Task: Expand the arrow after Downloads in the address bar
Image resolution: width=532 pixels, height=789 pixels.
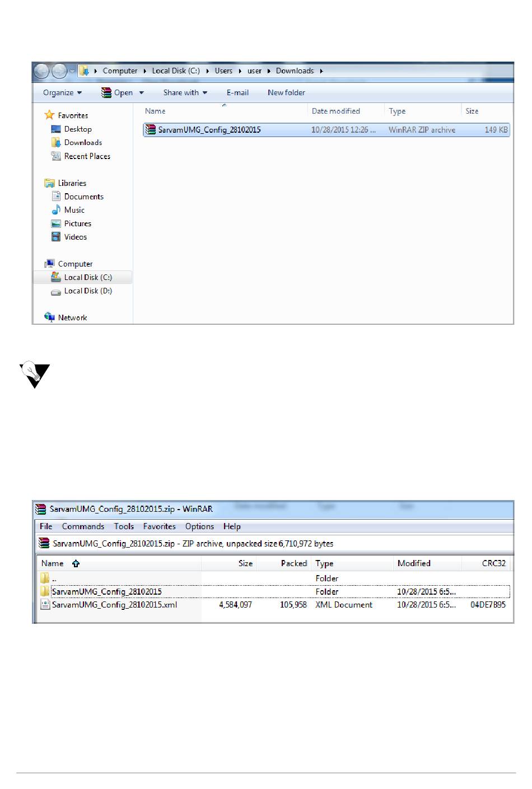Action: point(321,71)
